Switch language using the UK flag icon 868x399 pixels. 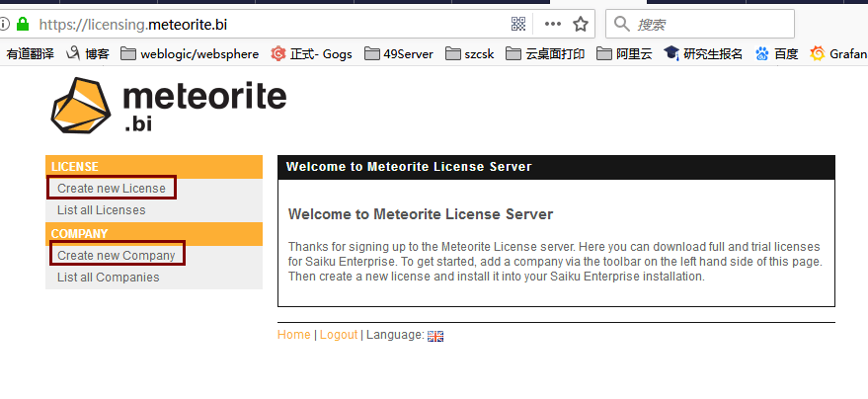pos(435,336)
